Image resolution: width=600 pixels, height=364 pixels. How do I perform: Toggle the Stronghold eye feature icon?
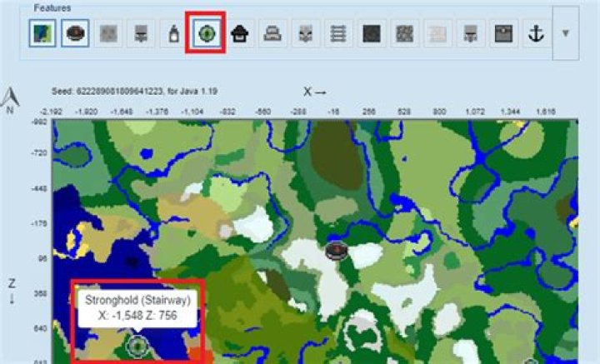pyautogui.click(x=207, y=33)
